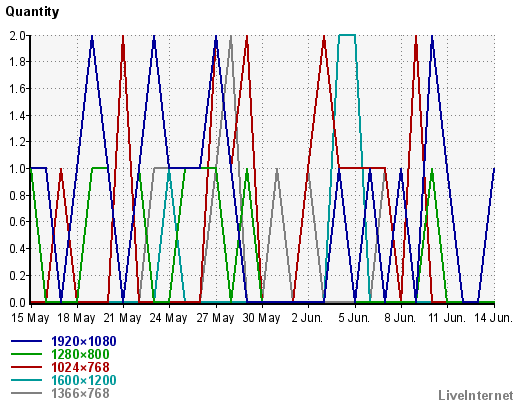Click the 1600×1200 legend label
The image size is (520, 405).
pos(84,380)
